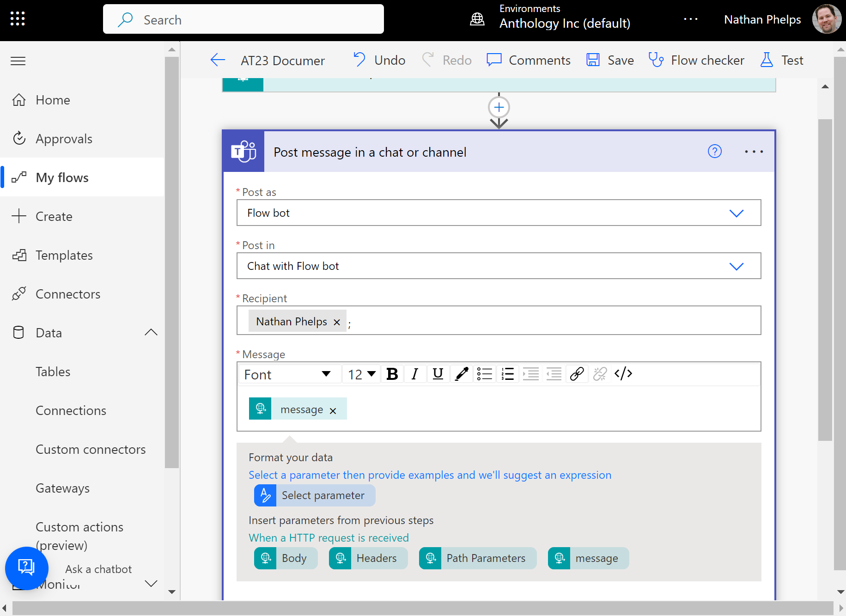
Task: Open the action's ellipsis menu
Action: pos(754,152)
